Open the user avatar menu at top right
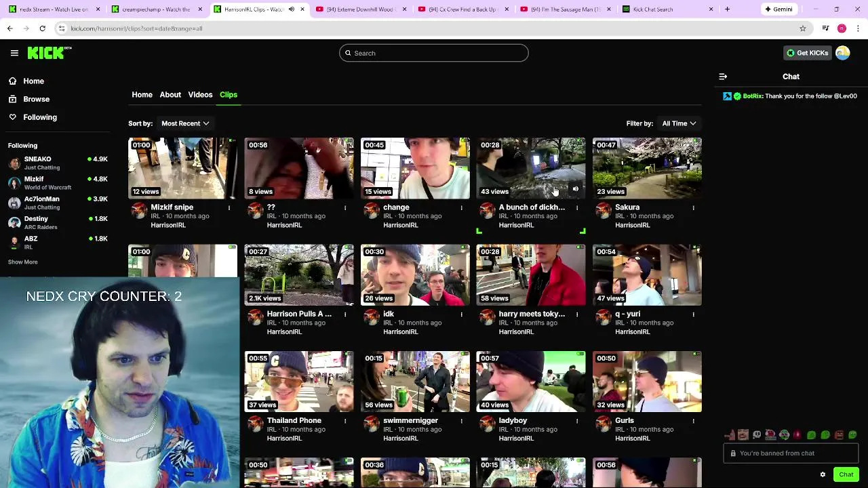This screenshot has width=868, height=488. click(x=843, y=53)
